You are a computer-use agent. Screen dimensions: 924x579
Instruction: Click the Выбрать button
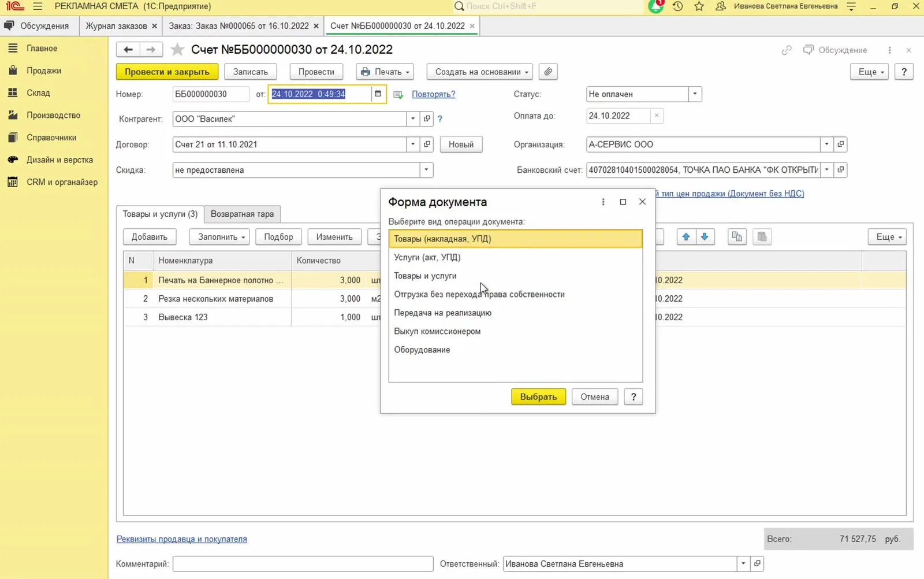click(x=538, y=397)
